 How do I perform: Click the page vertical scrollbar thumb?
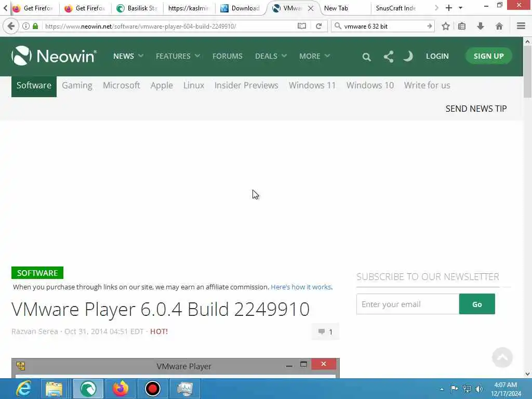click(527, 72)
